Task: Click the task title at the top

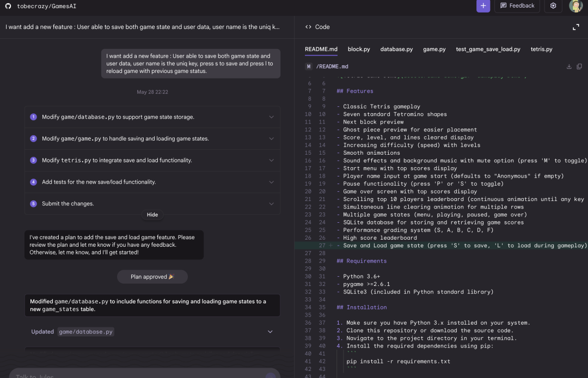Action: pyautogui.click(x=143, y=27)
